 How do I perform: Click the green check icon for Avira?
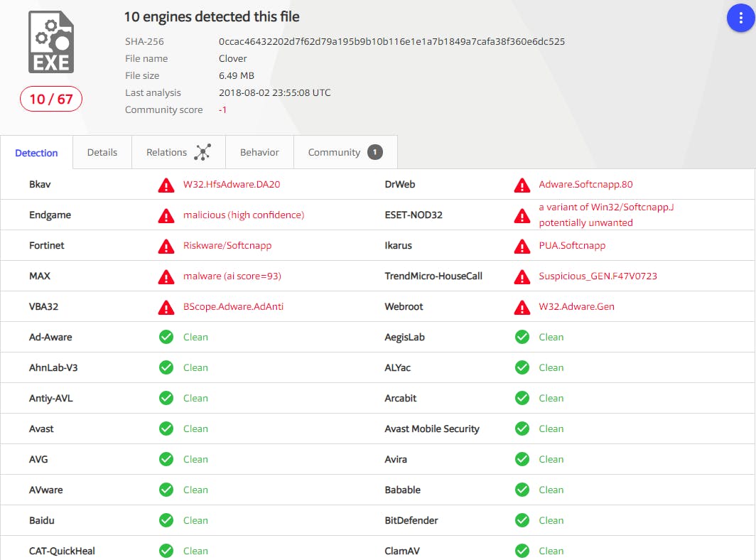(x=522, y=459)
